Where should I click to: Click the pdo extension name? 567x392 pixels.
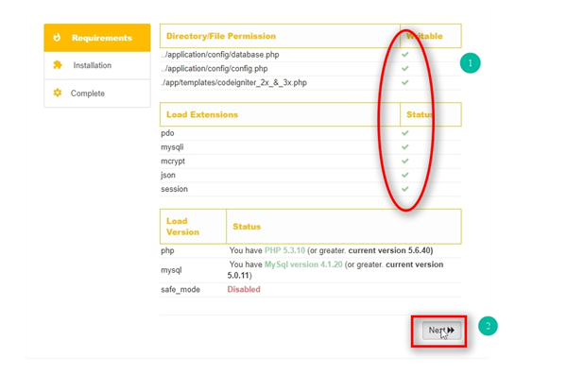click(167, 133)
